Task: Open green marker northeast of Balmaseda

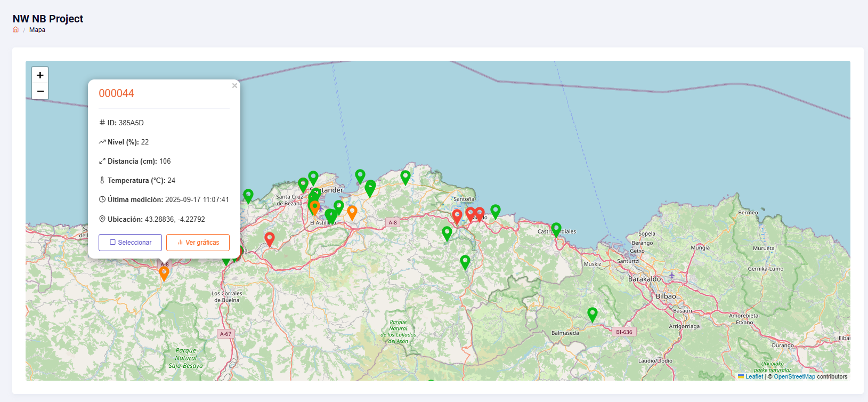Action: point(593,315)
